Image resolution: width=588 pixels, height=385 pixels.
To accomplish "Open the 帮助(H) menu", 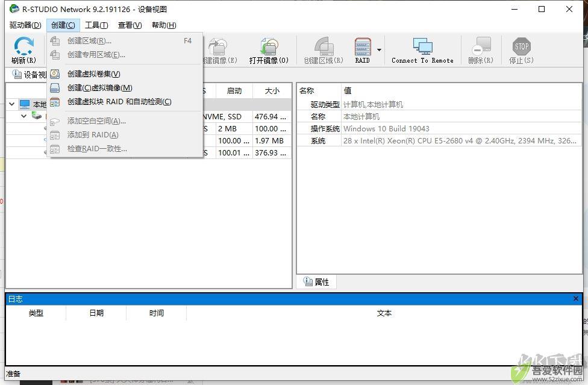I will [x=164, y=25].
